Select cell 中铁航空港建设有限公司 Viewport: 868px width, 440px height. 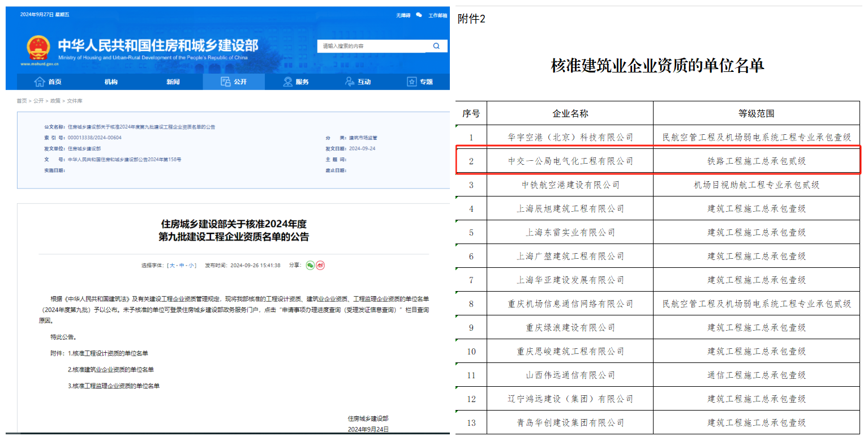click(570, 185)
